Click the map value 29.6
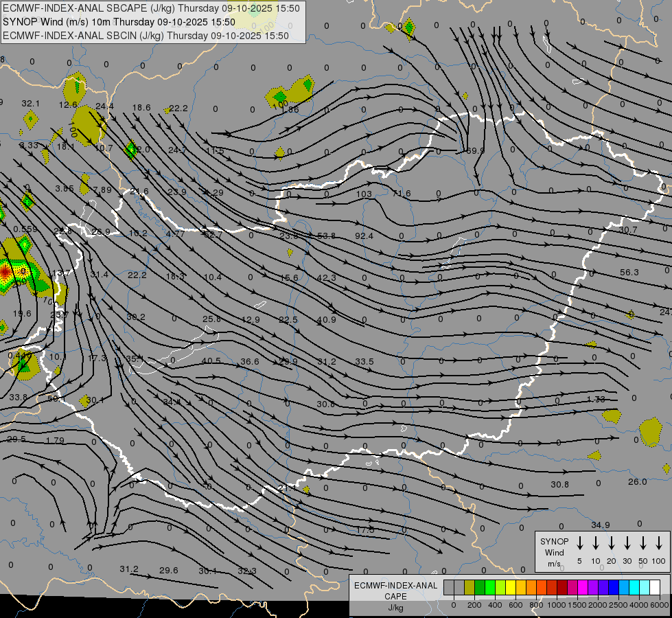Screen dimensions: 672x618 [168, 571]
